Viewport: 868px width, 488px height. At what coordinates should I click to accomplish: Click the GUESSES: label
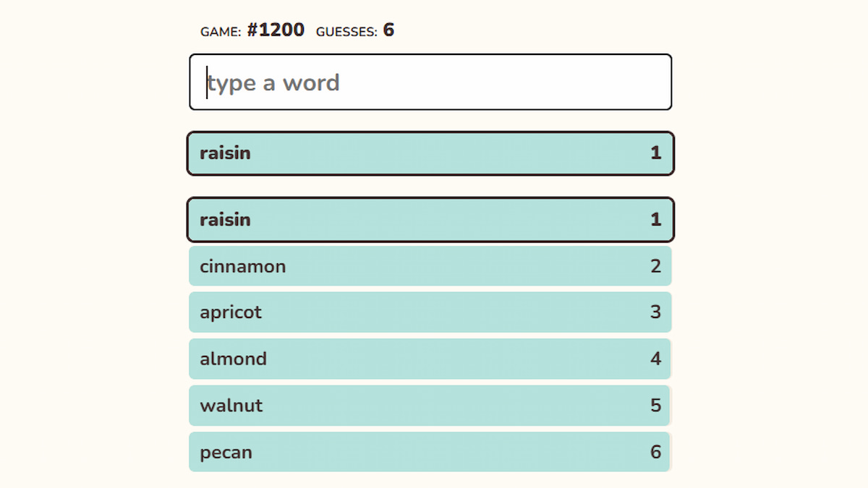(x=346, y=32)
